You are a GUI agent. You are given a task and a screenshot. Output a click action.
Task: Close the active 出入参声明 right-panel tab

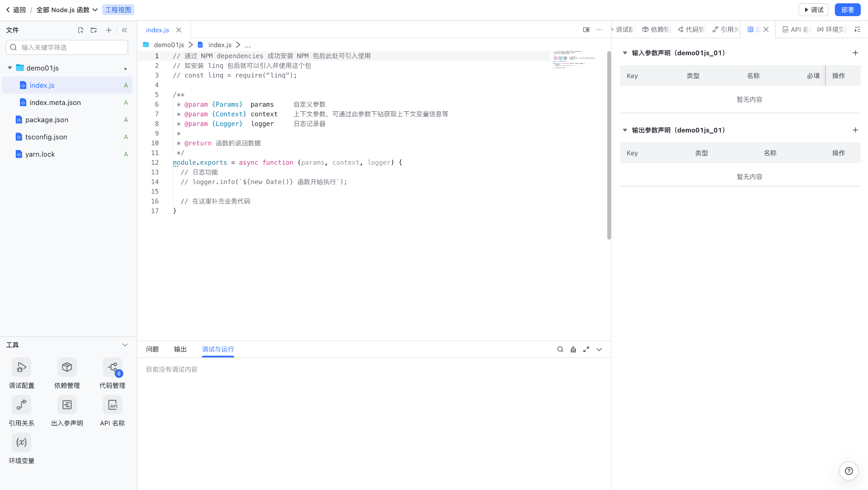766,29
